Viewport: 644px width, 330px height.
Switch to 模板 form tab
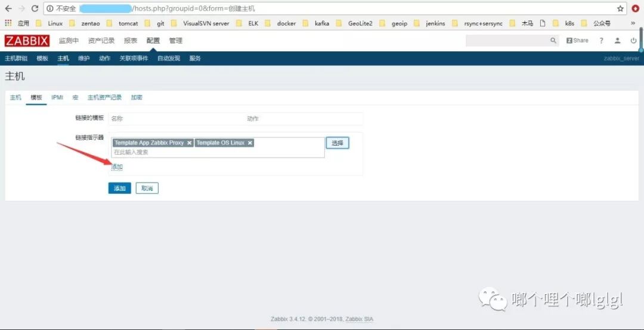[36, 97]
